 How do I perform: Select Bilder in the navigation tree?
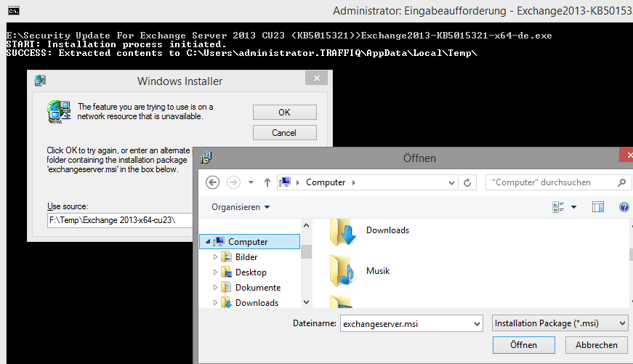click(x=246, y=257)
